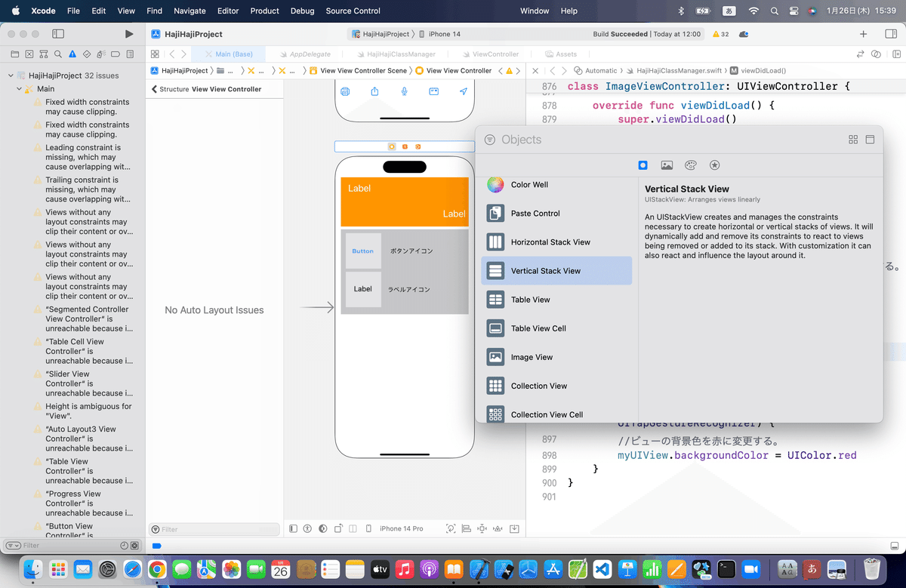This screenshot has width=906, height=588.
Task: Open Resolve Auto Layout Issues menu
Action: click(x=498, y=529)
